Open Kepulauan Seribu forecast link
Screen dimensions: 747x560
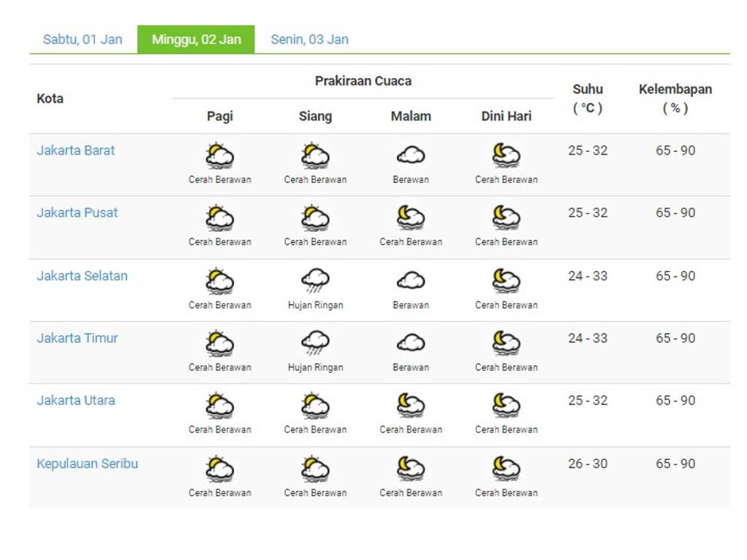click(87, 464)
